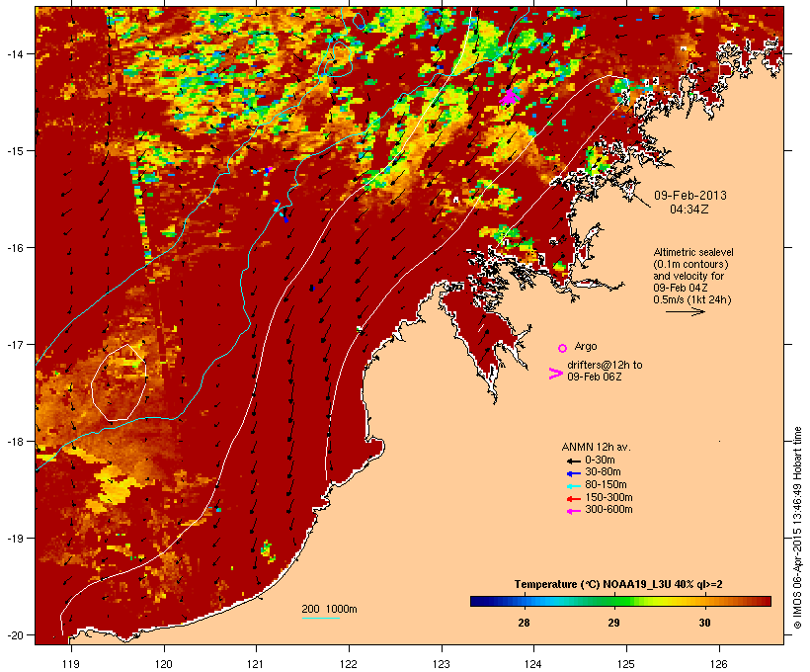Click the closed white sea-level contour near 17.5S
The height and width of the screenshot is (672, 810).
click(x=120, y=382)
